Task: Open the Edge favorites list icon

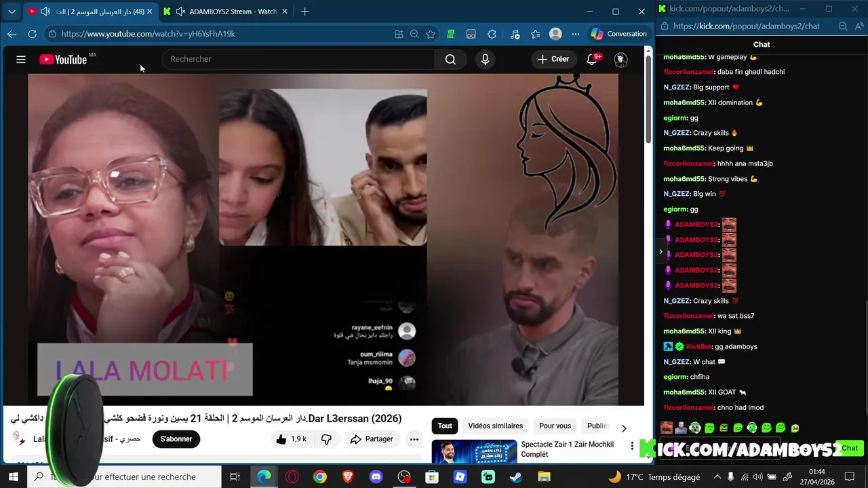Action: click(535, 34)
